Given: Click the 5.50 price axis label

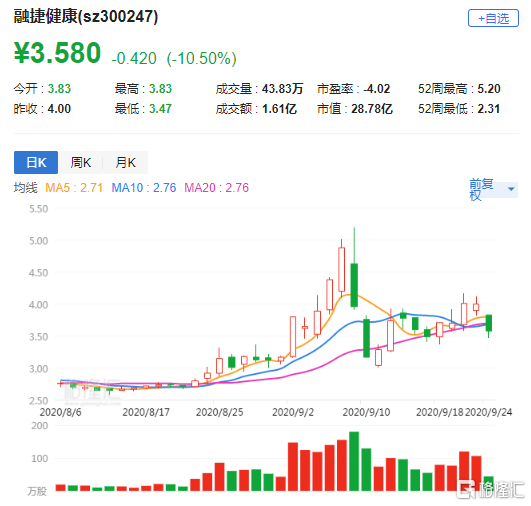Looking at the screenshot, I should tap(38, 209).
